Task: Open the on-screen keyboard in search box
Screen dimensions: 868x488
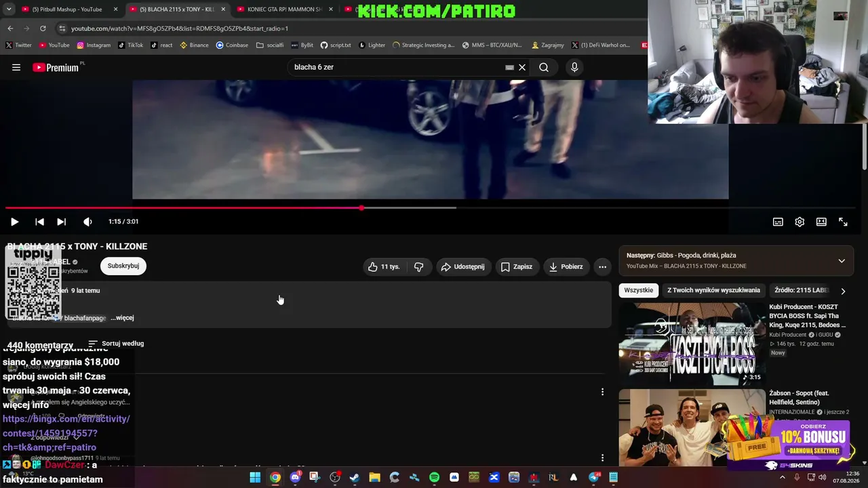Action: (509, 67)
